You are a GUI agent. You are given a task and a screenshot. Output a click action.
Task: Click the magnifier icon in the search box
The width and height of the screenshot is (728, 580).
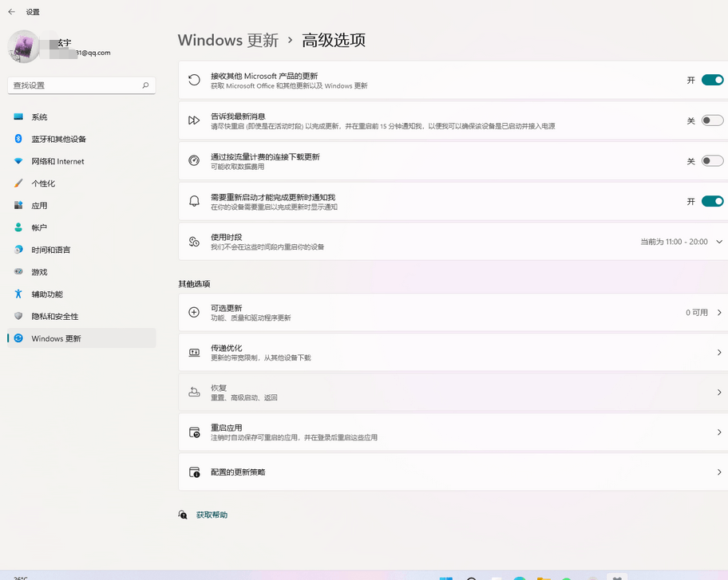tap(145, 85)
